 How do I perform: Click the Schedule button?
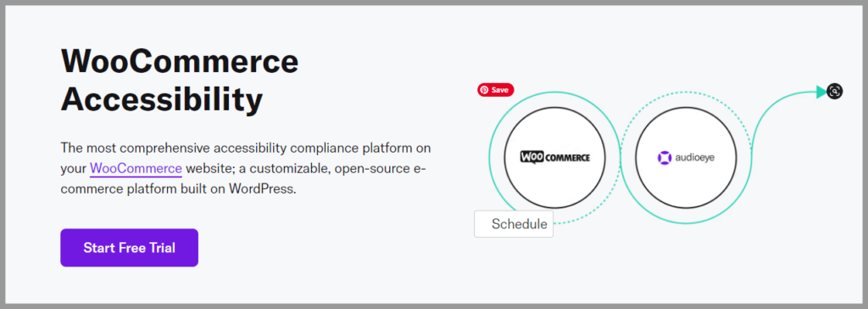(514, 224)
